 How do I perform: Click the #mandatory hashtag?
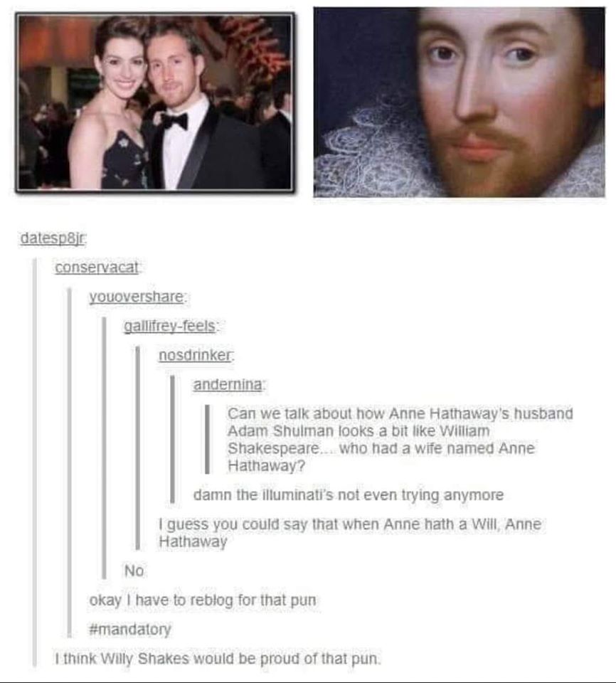tap(130, 629)
